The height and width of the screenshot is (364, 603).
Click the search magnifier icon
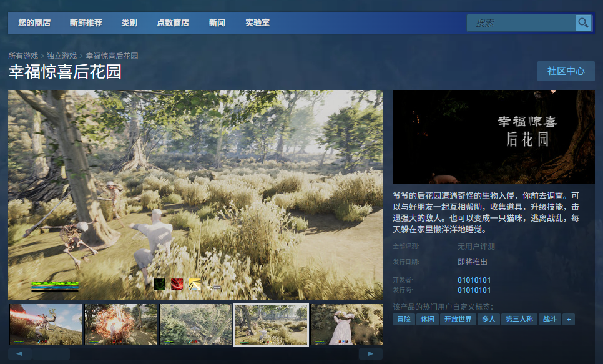pos(583,23)
